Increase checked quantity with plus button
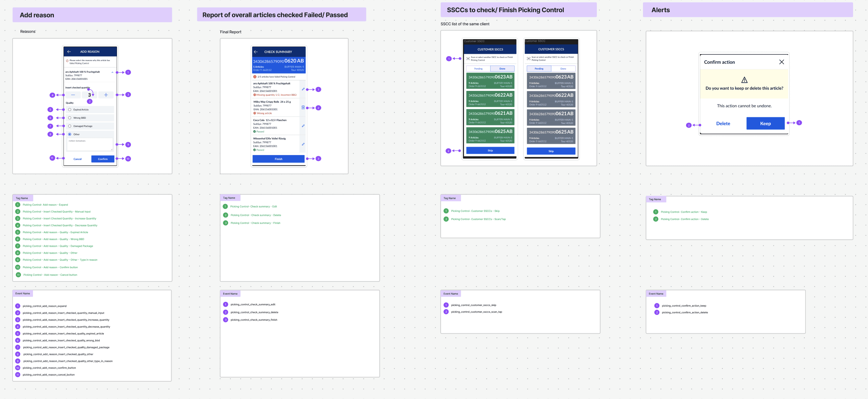This screenshot has width=868, height=399. pyautogui.click(x=106, y=95)
